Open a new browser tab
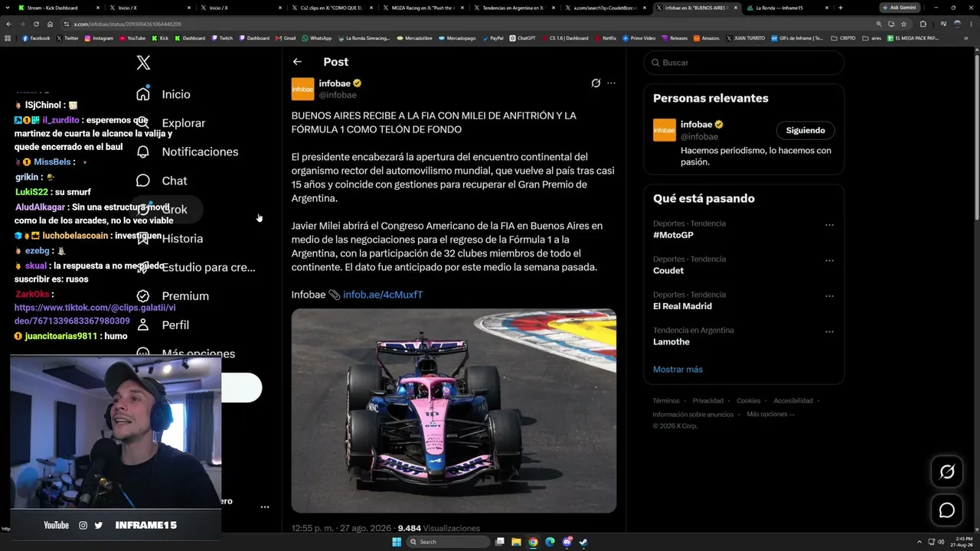The height and width of the screenshot is (551, 980). click(x=841, y=8)
